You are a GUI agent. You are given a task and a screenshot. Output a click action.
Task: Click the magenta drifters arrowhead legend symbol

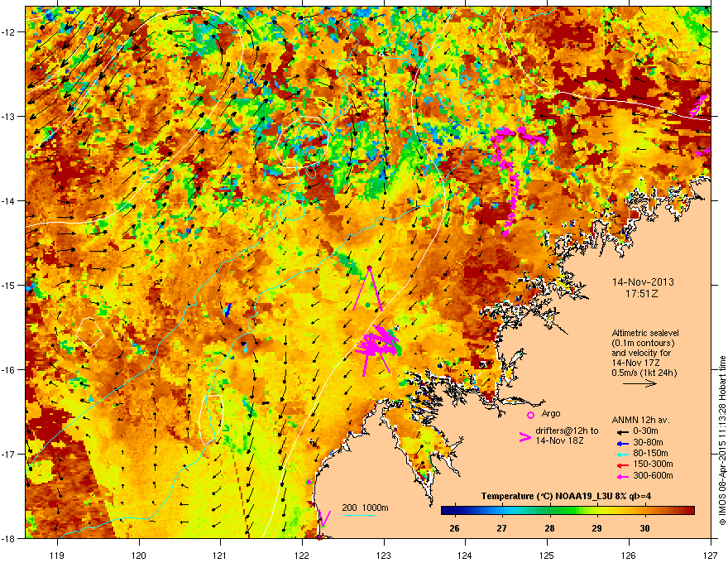pos(525,437)
